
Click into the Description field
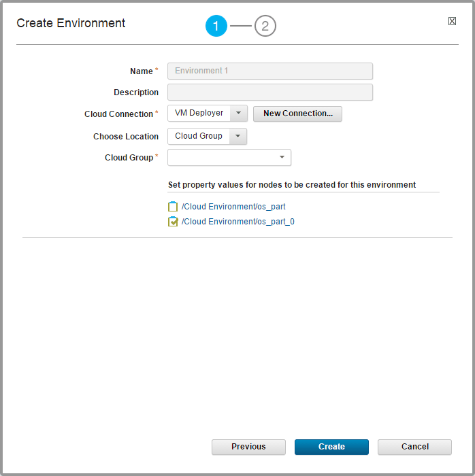click(270, 92)
